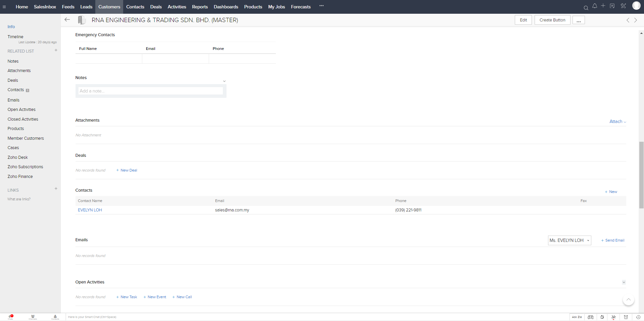Open the calendar icon in top bar

[612, 6]
